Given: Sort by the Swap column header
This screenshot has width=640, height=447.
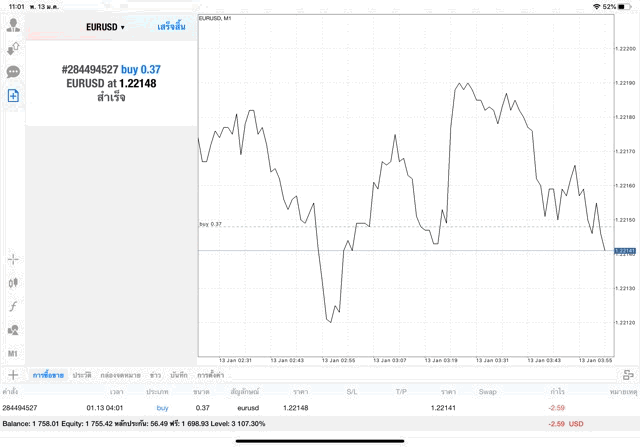Looking at the screenshot, I should click(487, 392).
